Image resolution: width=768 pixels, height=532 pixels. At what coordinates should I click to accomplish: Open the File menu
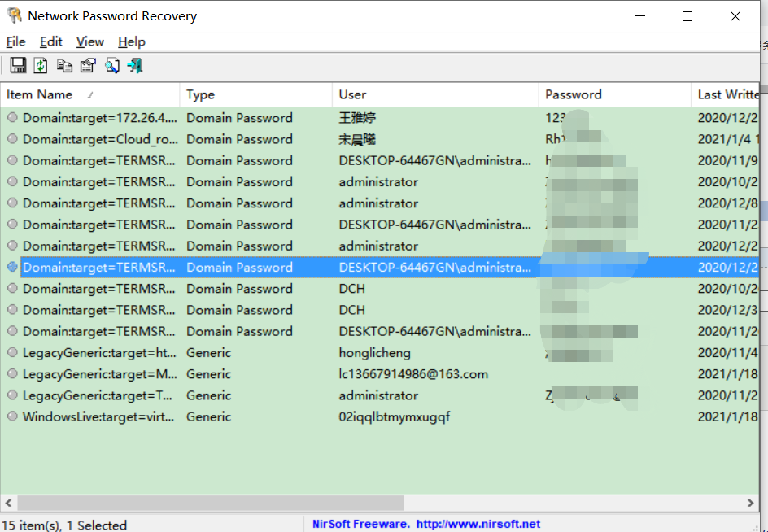tap(15, 41)
